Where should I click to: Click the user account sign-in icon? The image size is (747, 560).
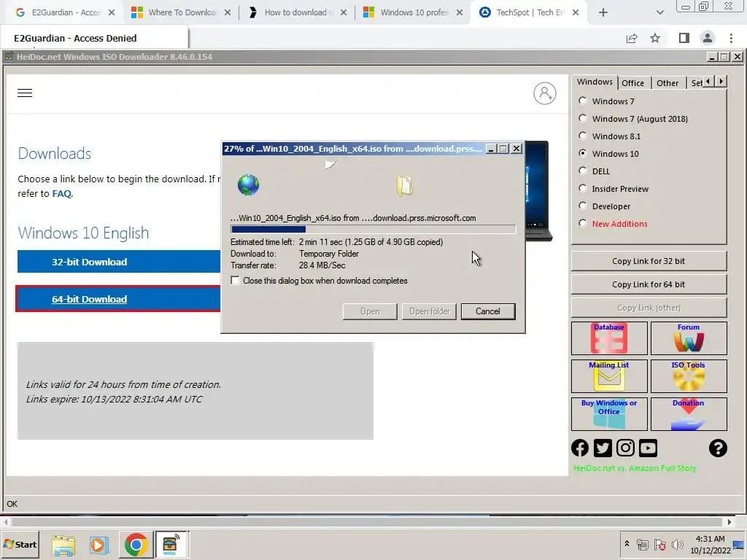tap(544, 93)
